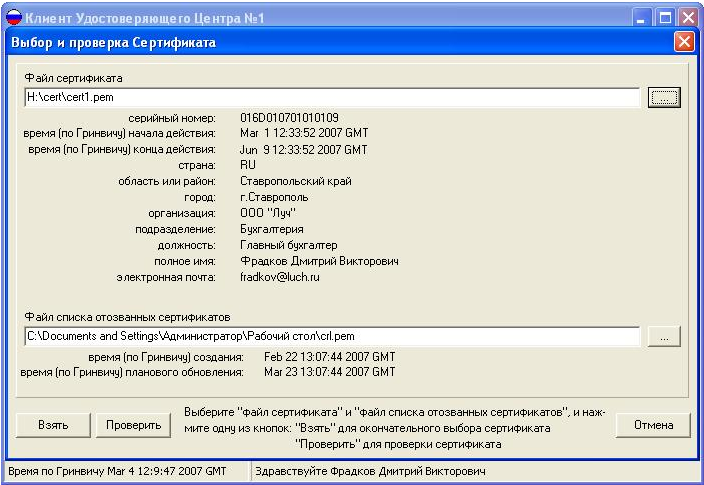Click organization value ООО "Луч"

coord(268,213)
